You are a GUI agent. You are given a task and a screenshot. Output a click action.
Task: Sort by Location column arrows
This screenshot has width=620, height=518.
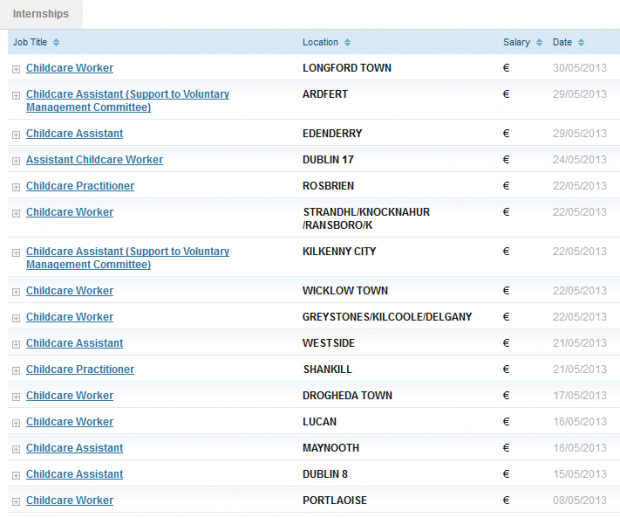click(x=347, y=42)
